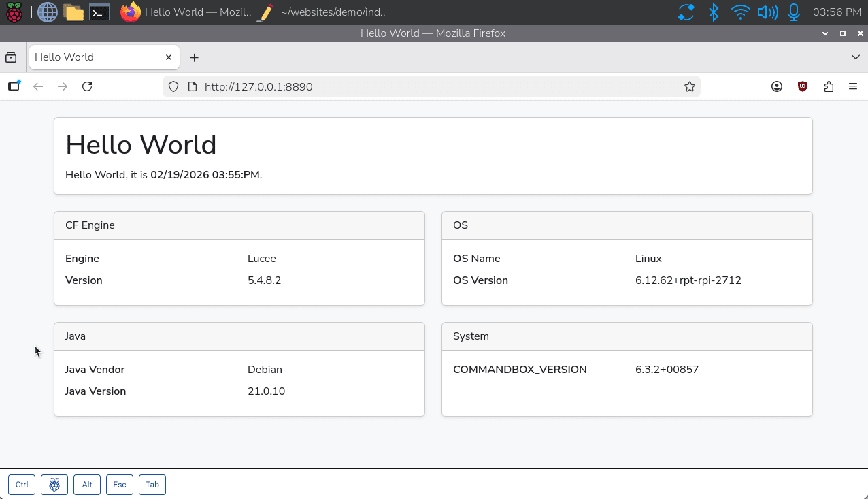The height and width of the screenshot is (499, 868).
Task: Click the volume control in the system tray
Action: [767, 12]
